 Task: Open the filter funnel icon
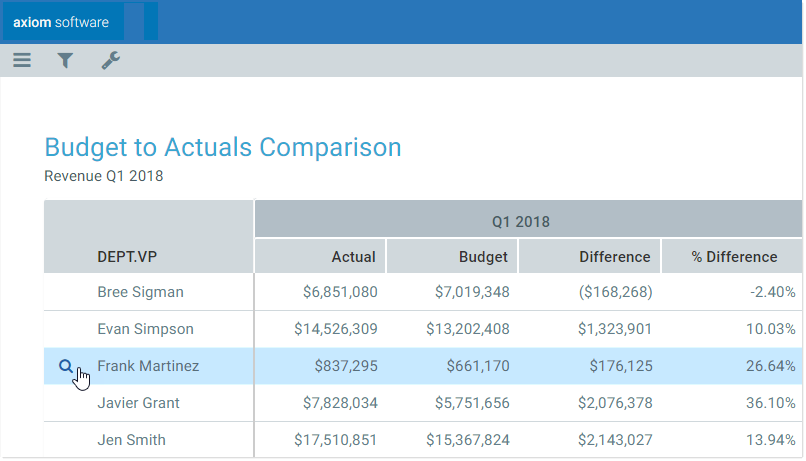point(65,61)
